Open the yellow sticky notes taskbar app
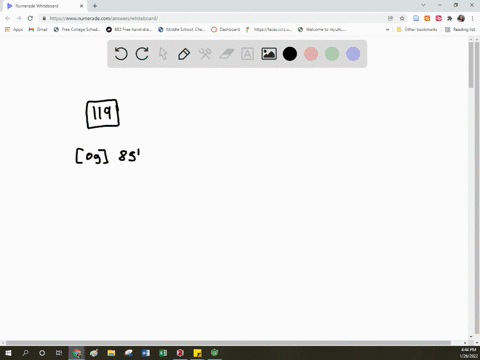 [197, 353]
